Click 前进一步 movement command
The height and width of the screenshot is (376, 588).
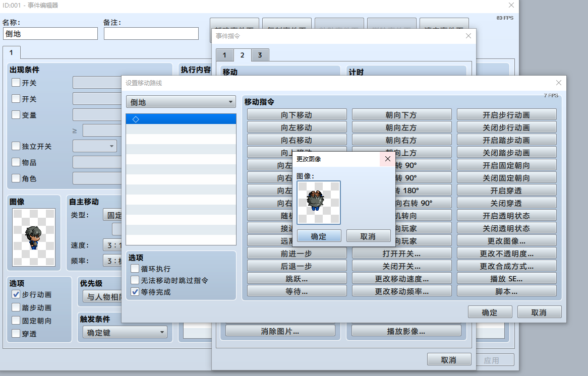[x=297, y=254]
